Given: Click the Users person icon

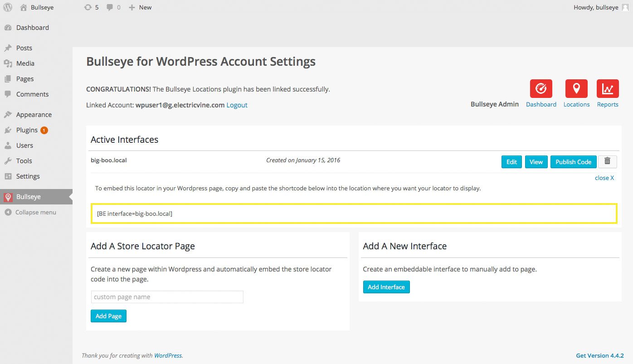Looking at the screenshot, I should point(8,146).
